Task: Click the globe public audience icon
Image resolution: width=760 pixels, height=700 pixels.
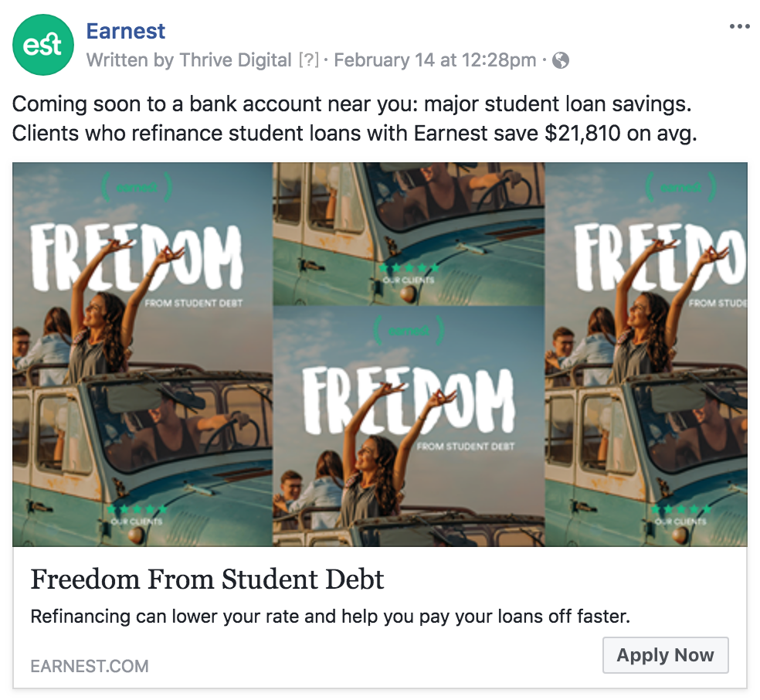Action: [562, 60]
